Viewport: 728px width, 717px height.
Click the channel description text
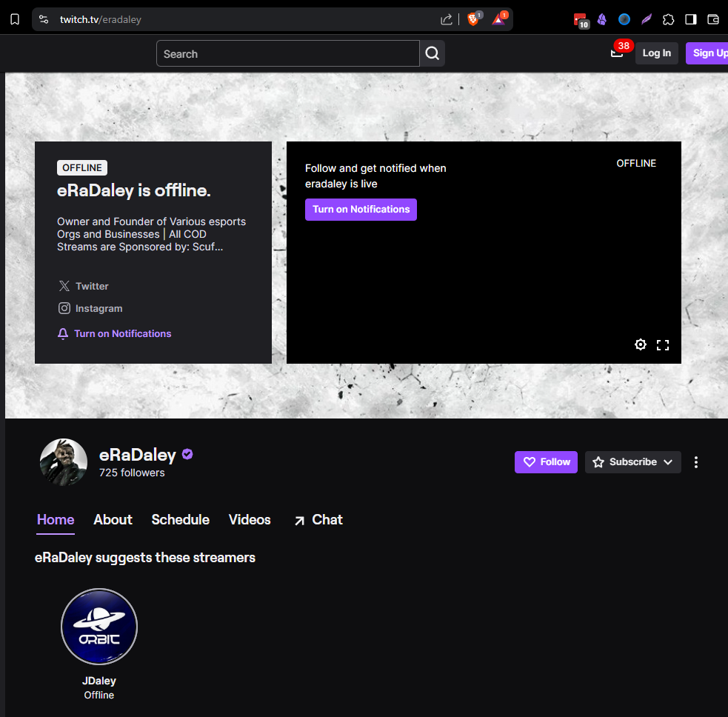[151, 234]
